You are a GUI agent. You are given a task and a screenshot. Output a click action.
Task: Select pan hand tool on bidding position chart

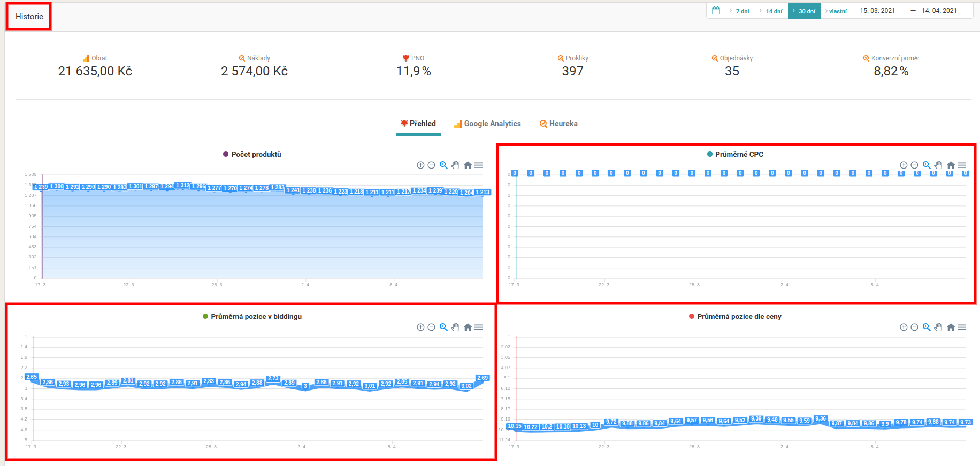pyautogui.click(x=455, y=327)
